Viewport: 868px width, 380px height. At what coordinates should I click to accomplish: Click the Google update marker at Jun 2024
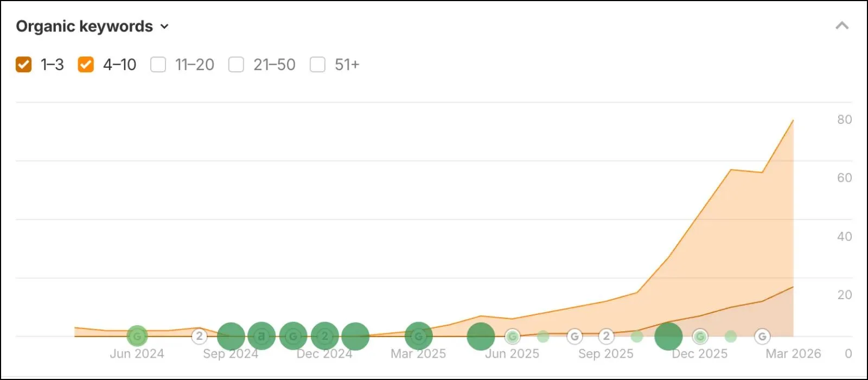137,336
